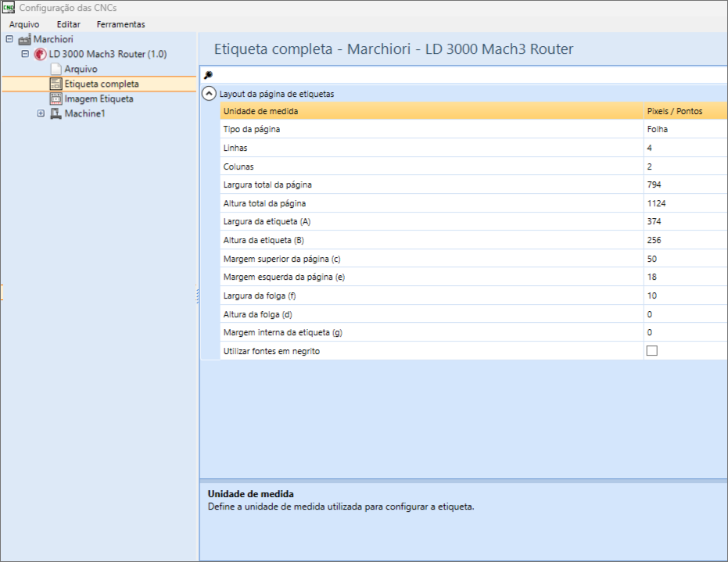The image size is (728, 562).
Task: Select the Marchiori tree item
Action: pyautogui.click(x=53, y=39)
